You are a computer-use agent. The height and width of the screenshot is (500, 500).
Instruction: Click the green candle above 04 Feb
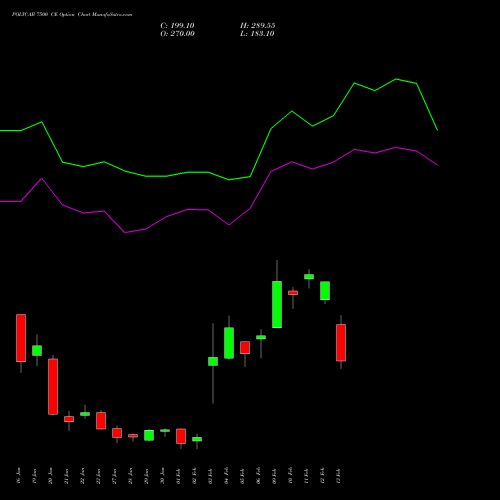229,343
